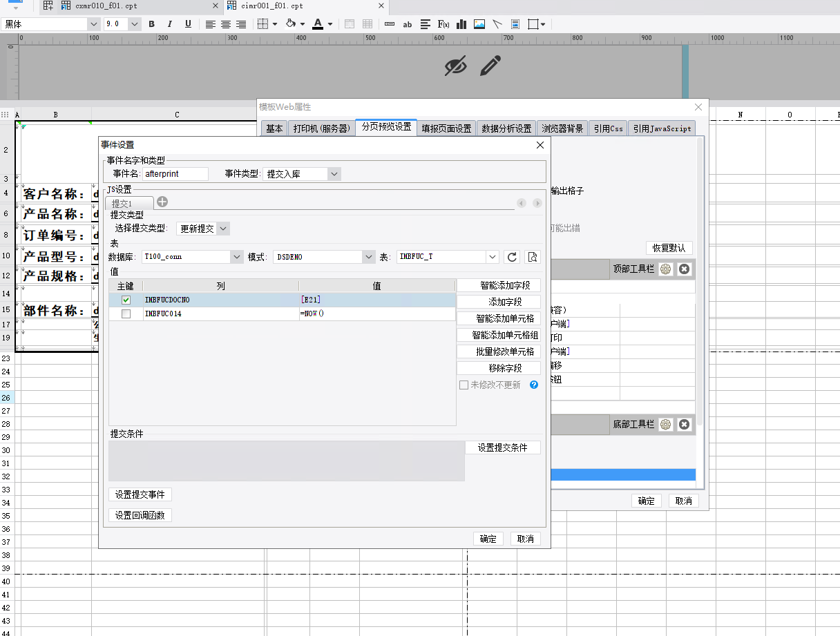
Task: Click the 设置回调函数 button
Action: (x=140, y=515)
